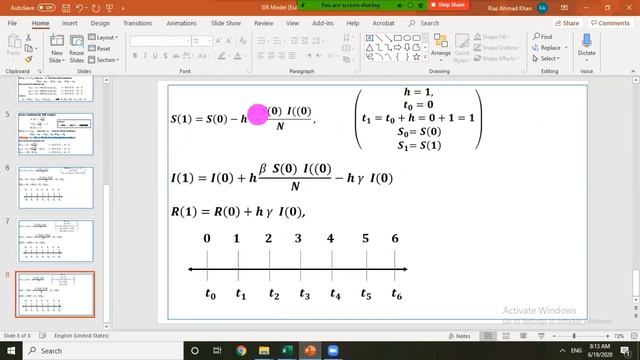Viewport: 640px width, 360px height.
Task: Open the Review tab
Action: pyautogui.click(x=264, y=23)
